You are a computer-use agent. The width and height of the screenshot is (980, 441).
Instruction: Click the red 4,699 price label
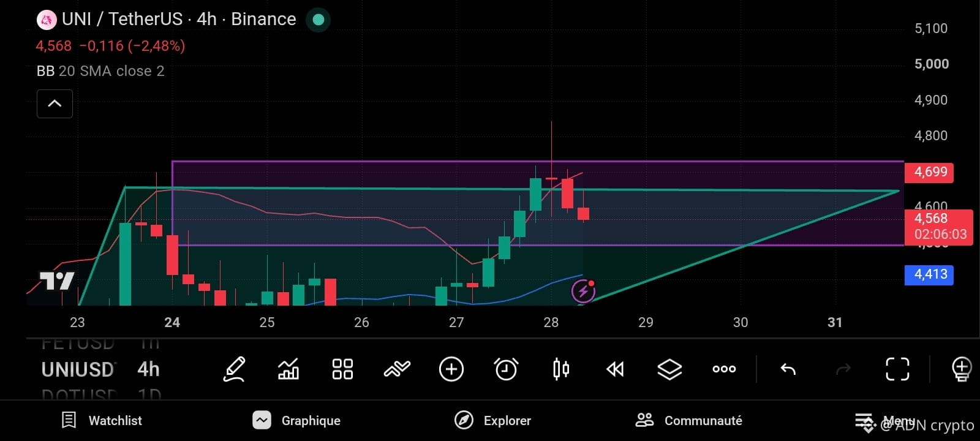tap(929, 172)
